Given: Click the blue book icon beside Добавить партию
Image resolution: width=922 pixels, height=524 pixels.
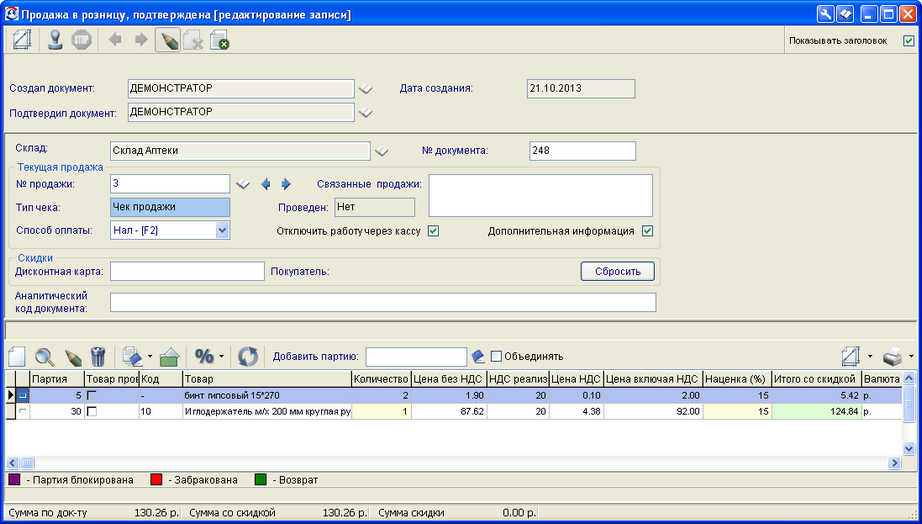Looking at the screenshot, I should click(478, 356).
